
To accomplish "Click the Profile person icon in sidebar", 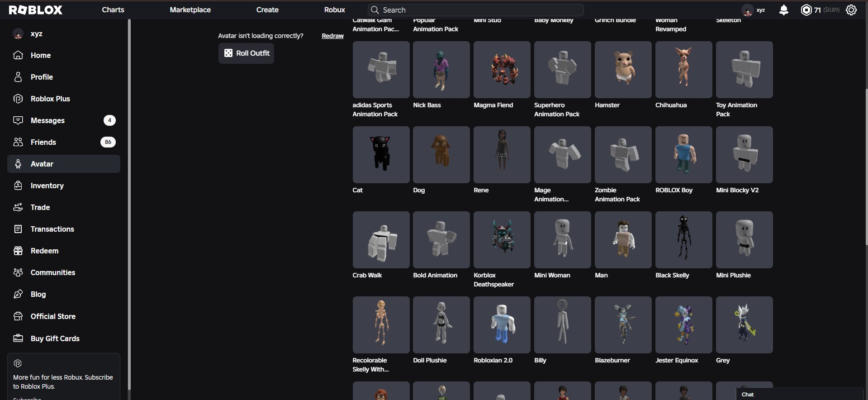I will click(x=18, y=77).
